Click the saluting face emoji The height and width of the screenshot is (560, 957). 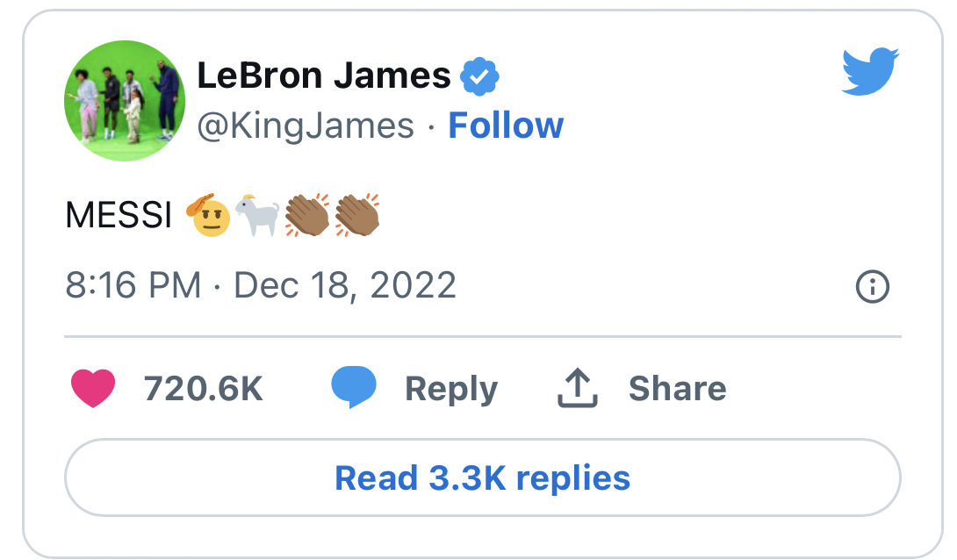pos(209,215)
